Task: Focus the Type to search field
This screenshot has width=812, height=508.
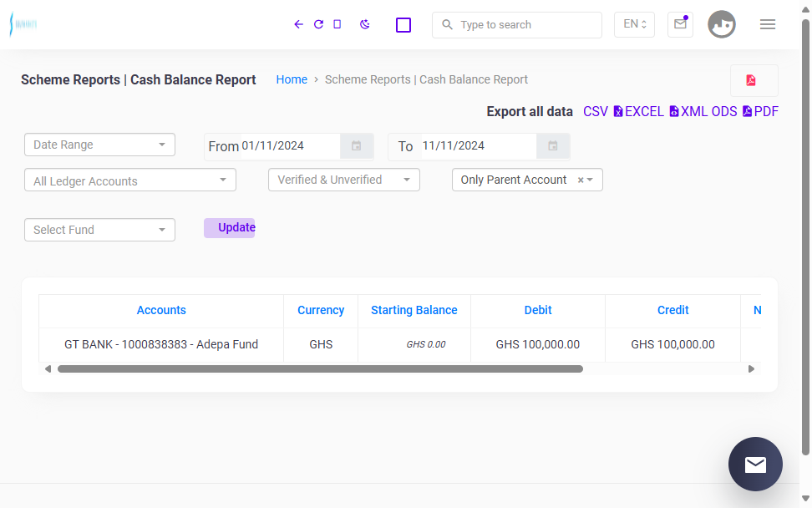Action: pyautogui.click(x=517, y=25)
